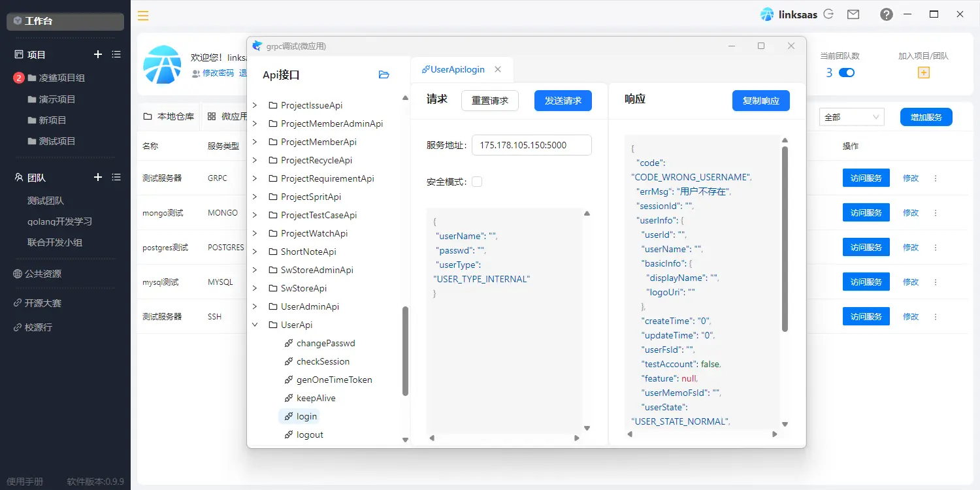Select the genOneTimeToken API item
The height and width of the screenshot is (490, 980).
pyautogui.click(x=334, y=380)
